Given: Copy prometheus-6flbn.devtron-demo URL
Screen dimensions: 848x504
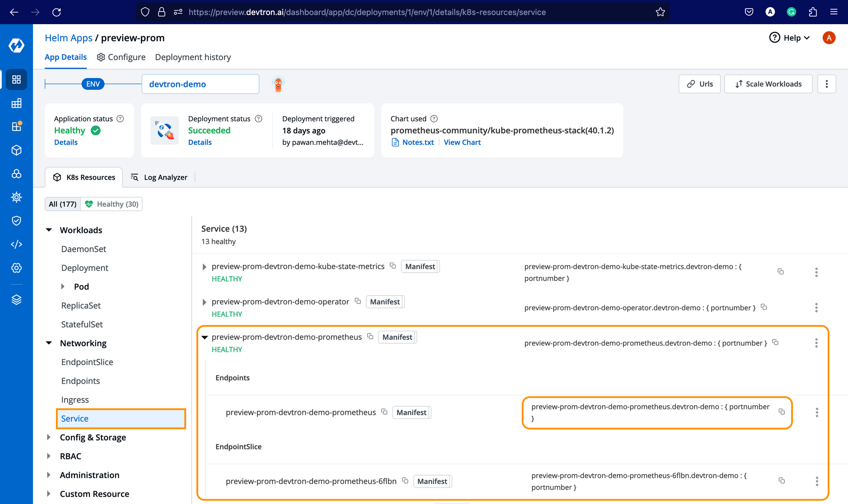Looking at the screenshot, I should click(782, 481).
